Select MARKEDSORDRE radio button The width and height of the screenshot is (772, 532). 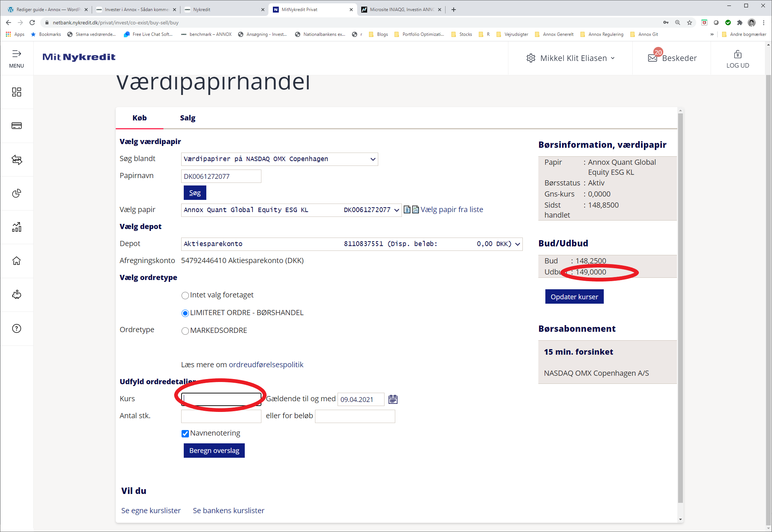pyautogui.click(x=185, y=331)
